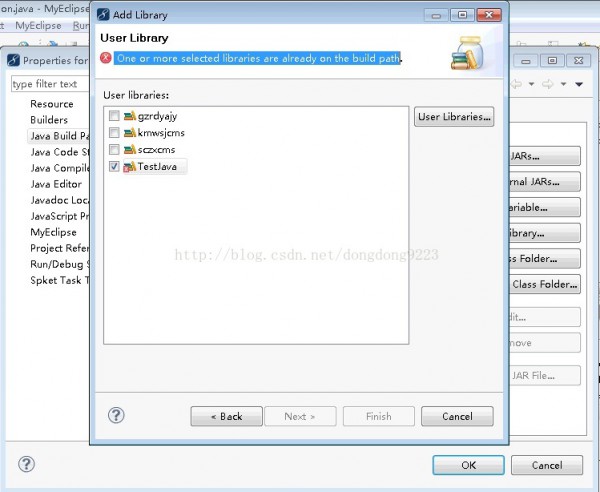The height and width of the screenshot is (492, 600).
Task: Click Add External Class Folder... button
Action: 545,284
